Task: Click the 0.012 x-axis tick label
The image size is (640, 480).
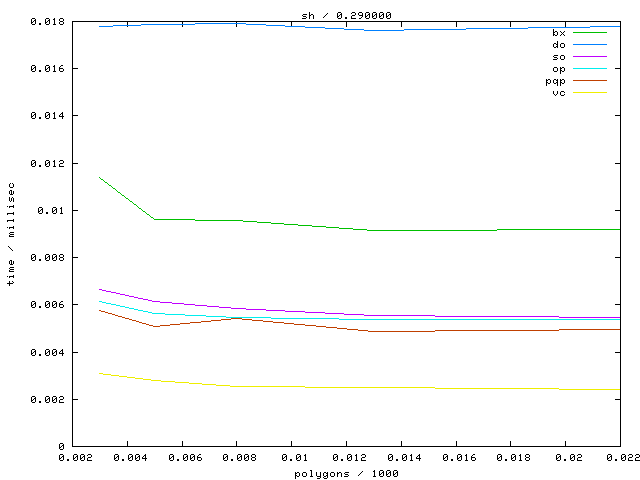Action: tap(346, 458)
